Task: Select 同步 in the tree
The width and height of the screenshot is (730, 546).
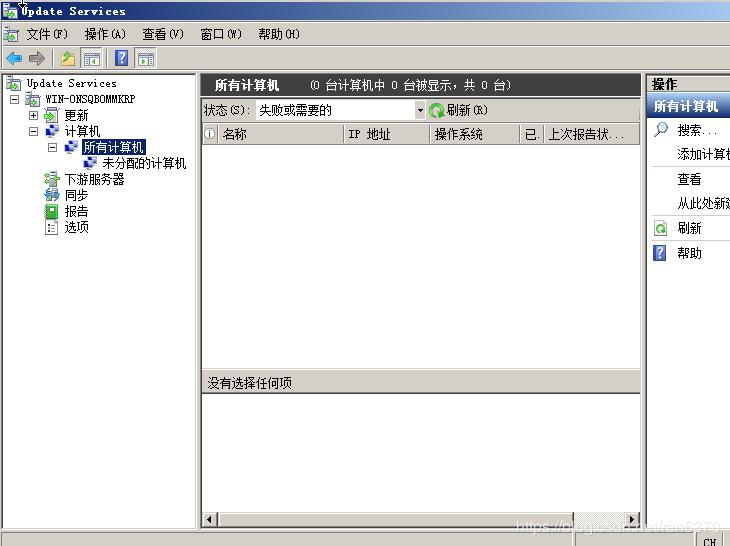Action: pos(76,195)
